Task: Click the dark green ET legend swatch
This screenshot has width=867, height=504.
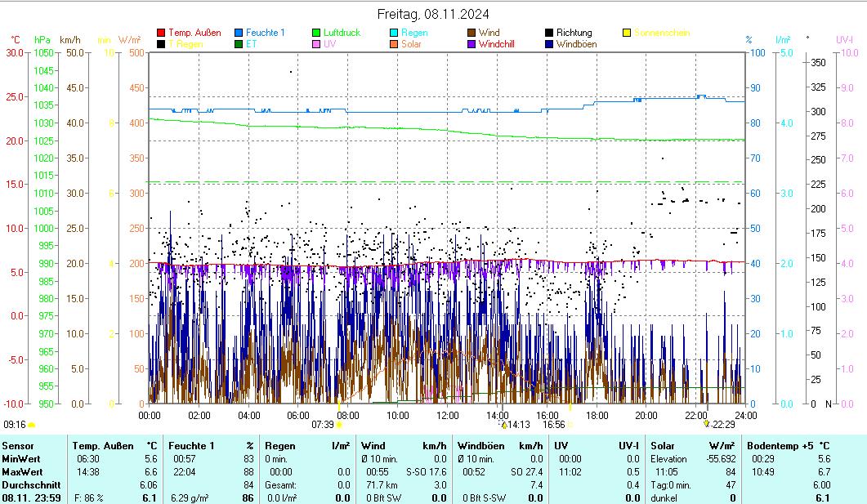Action: click(239, 44)
